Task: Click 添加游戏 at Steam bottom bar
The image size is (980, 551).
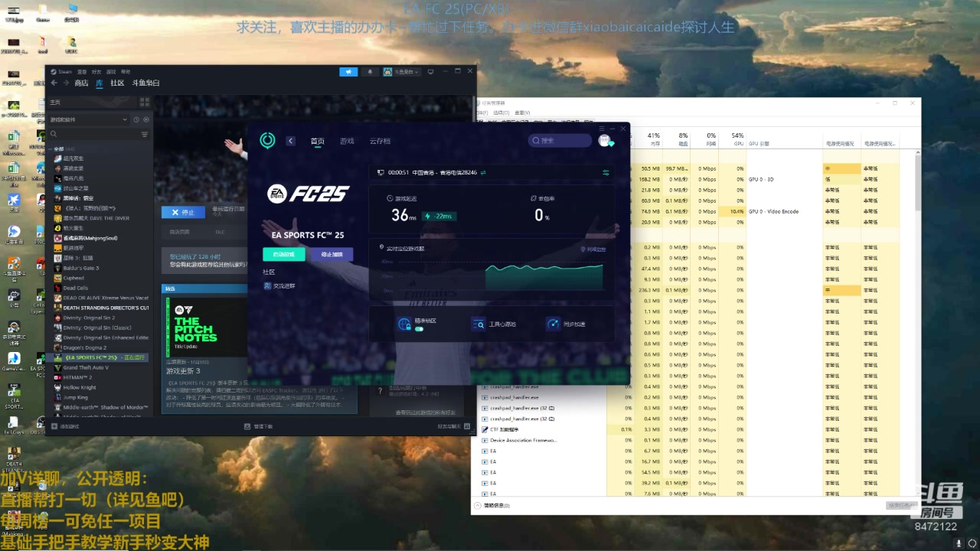Action: 65,426
